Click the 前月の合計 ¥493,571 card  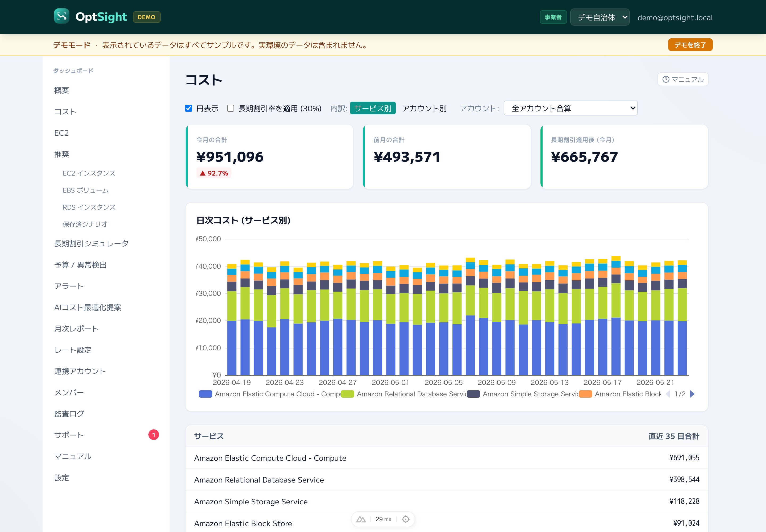tap(447, 157)
